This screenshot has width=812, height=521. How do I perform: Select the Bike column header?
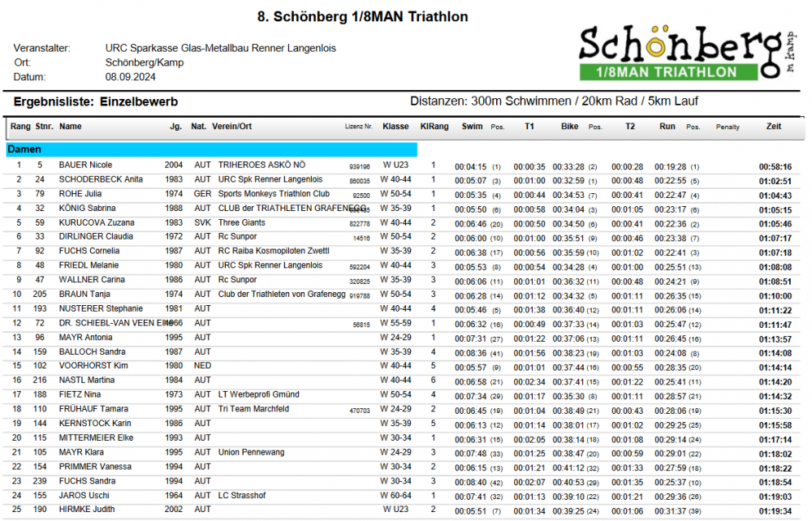click(570, 127)
